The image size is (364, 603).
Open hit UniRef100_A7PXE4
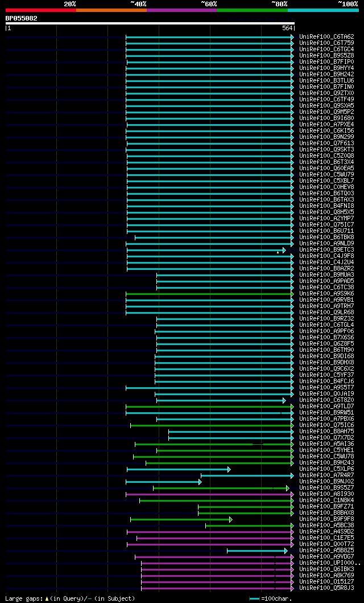click(x=327, y=125)
